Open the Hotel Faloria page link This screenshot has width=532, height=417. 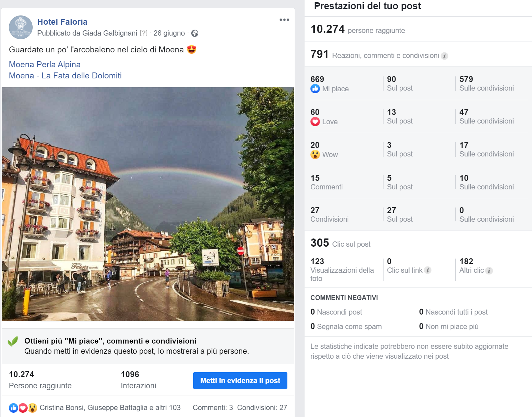click(62, 22)
